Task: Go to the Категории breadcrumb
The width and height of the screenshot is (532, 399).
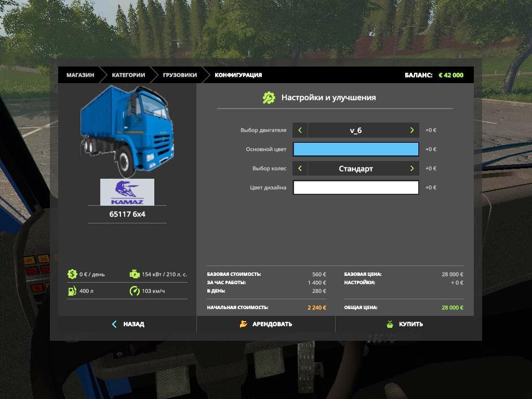Action: tap(128, 75)
